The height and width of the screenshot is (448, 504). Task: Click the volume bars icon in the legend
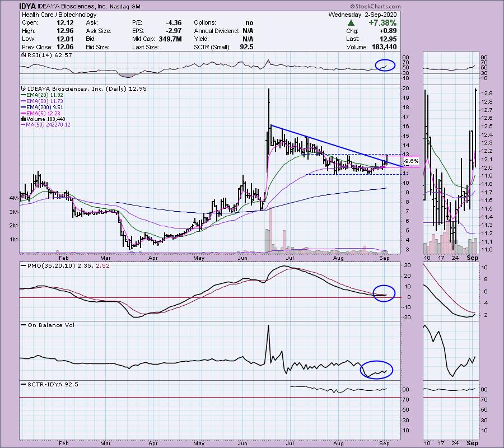[x=23, y=119]
